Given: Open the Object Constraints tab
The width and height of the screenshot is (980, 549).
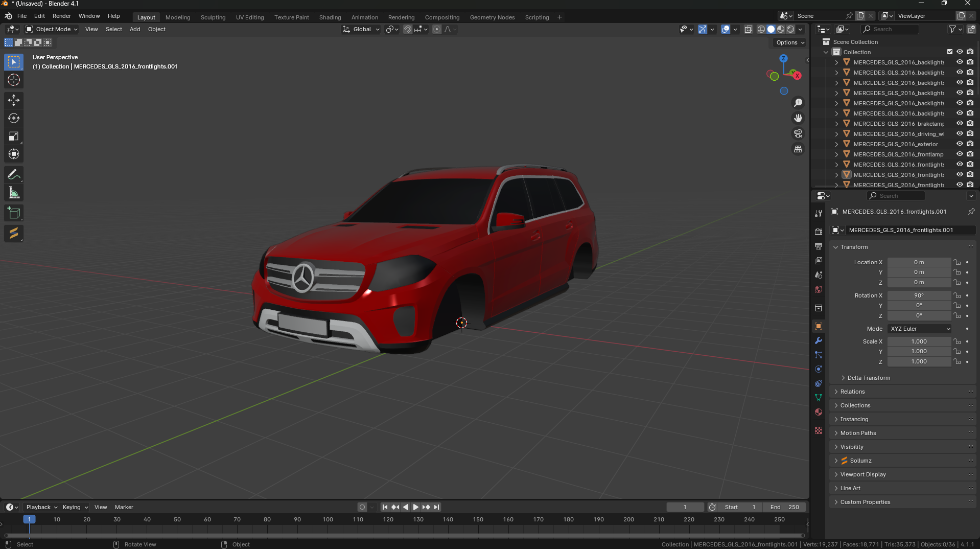Looking at the screenshot, I should [x=819, y=383].
